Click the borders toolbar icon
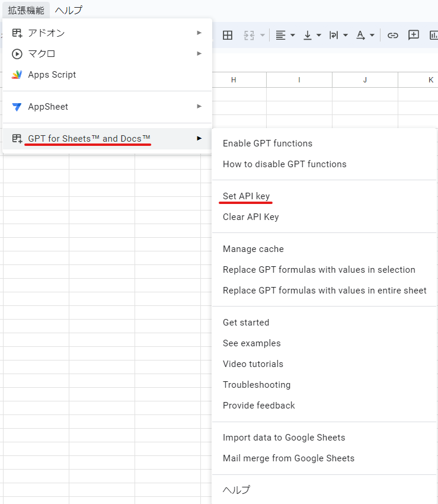Viewport: 438px width, 504px height. point(228,35)
